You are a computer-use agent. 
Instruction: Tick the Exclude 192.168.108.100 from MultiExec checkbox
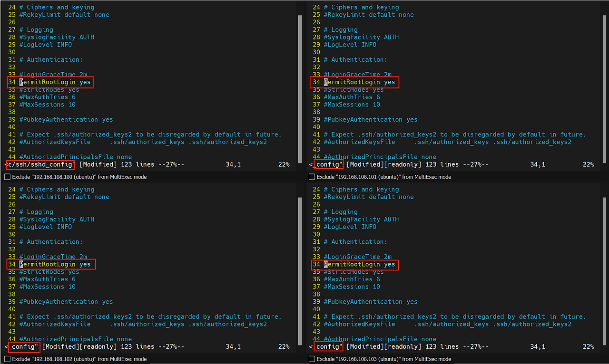click(7, 177)
